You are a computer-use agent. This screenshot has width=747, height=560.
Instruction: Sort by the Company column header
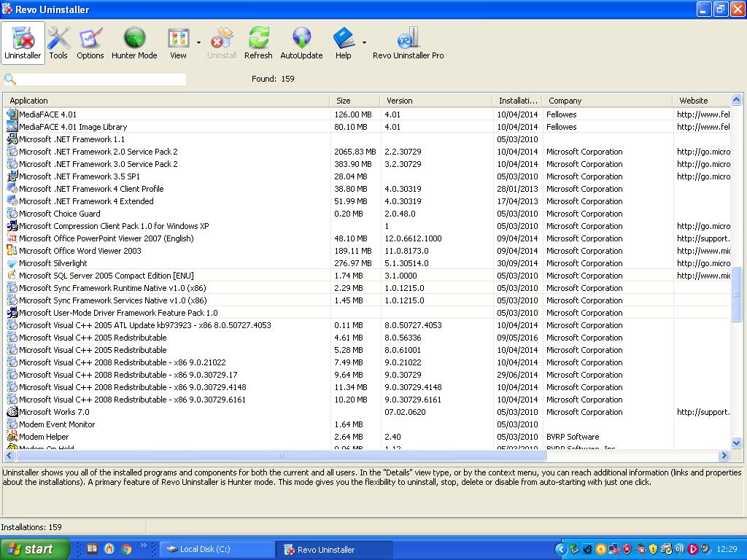(x=608, y=101)
